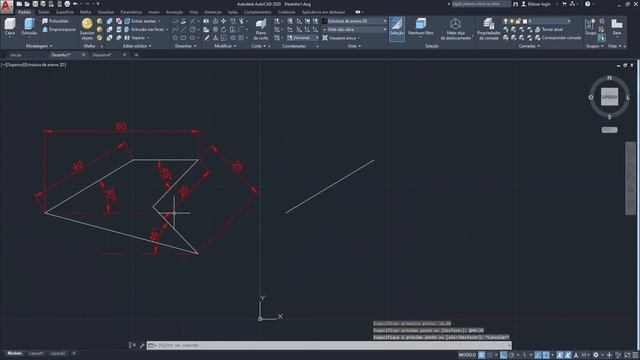Click the Polissólido tool

56,21
